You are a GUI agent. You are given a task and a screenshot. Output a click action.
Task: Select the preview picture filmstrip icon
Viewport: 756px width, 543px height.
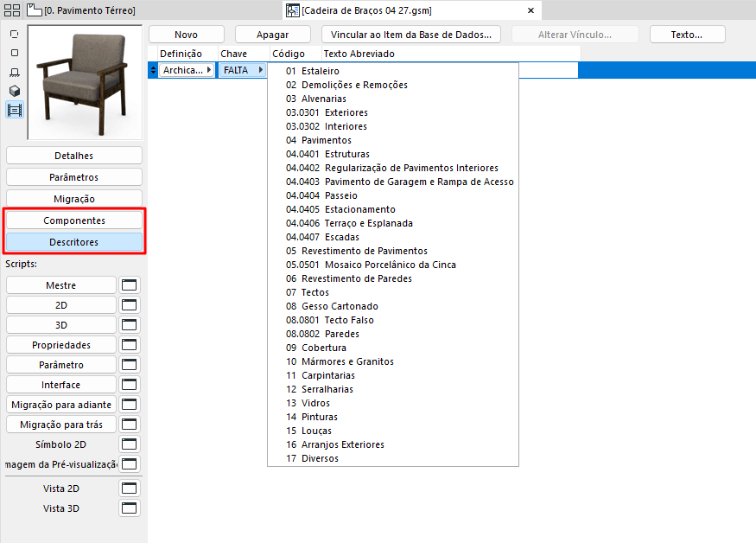(x=15, y=110)
